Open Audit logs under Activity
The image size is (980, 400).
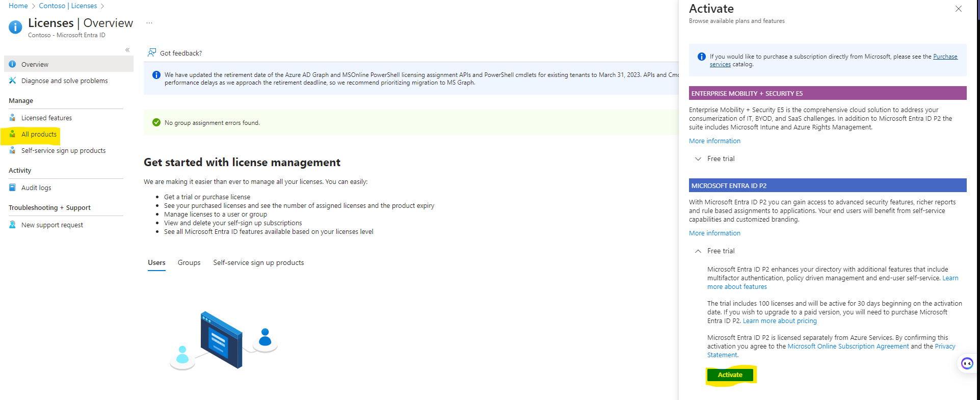click(x=36, y=188)
